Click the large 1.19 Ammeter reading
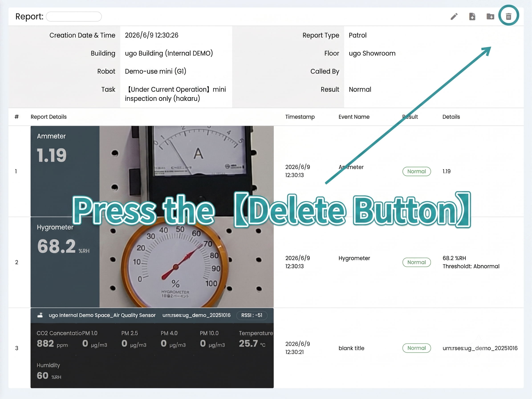 51,155
